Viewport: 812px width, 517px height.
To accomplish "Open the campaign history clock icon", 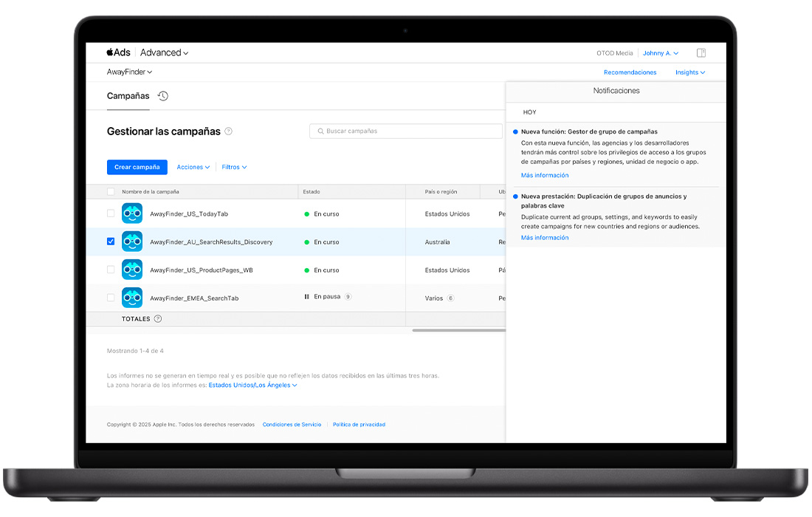I will [163, 96].
